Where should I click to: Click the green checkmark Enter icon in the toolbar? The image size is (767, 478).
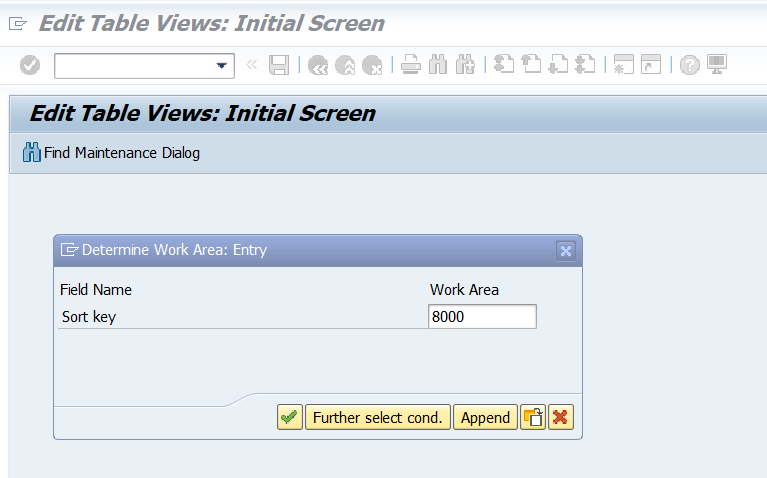(x=30, y=65)
